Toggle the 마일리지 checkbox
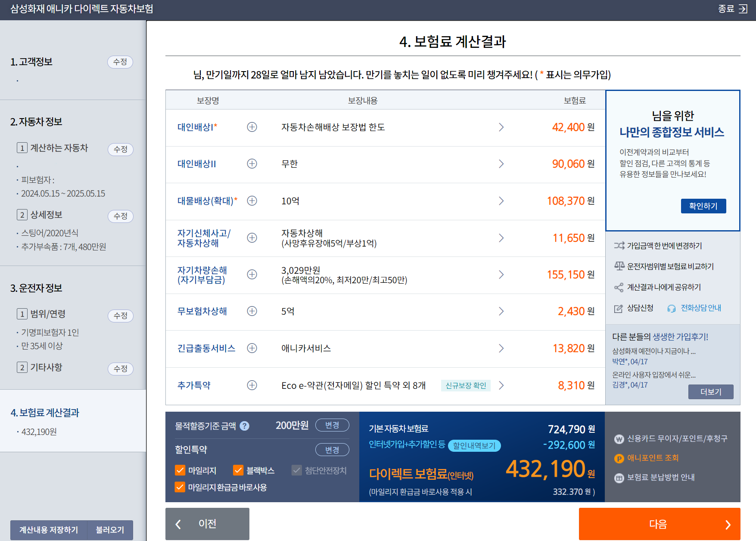This screenshot has height=541, width=756. [x=180, y=470]
